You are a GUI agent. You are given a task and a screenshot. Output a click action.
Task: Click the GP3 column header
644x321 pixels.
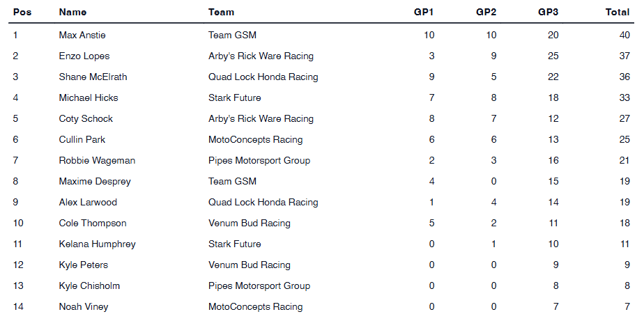point(548,12)
